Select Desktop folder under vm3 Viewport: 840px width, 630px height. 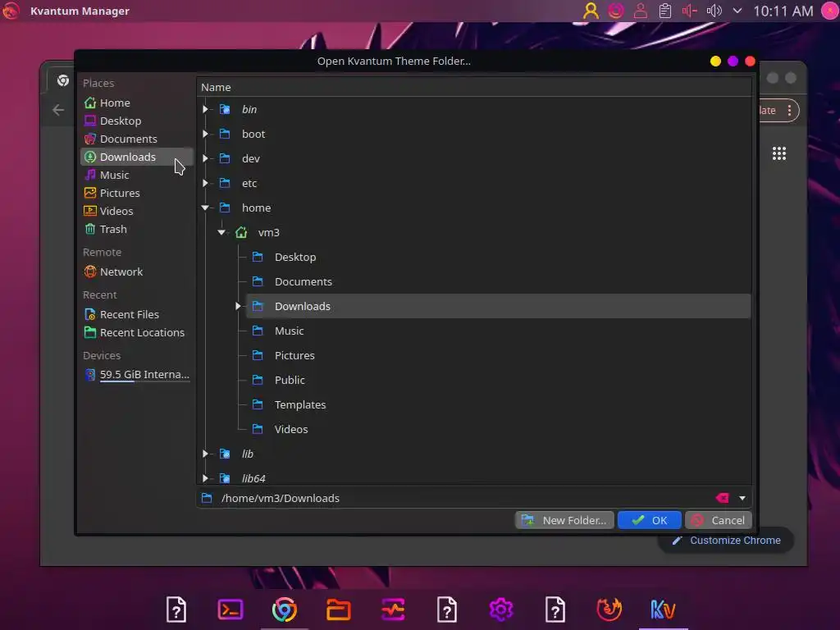click(295, 257)
